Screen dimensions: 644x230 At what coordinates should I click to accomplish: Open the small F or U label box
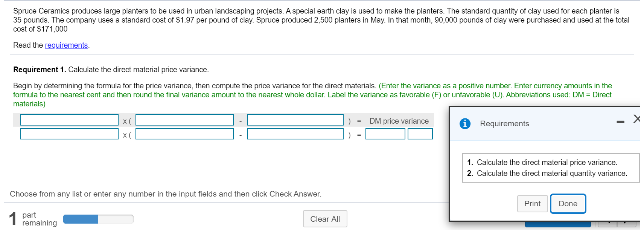[420, 134]
